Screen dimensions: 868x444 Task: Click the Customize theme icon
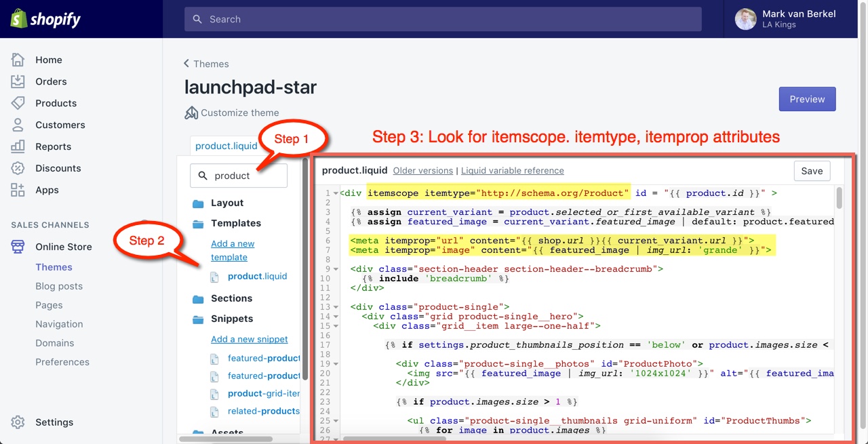(191, 113)
